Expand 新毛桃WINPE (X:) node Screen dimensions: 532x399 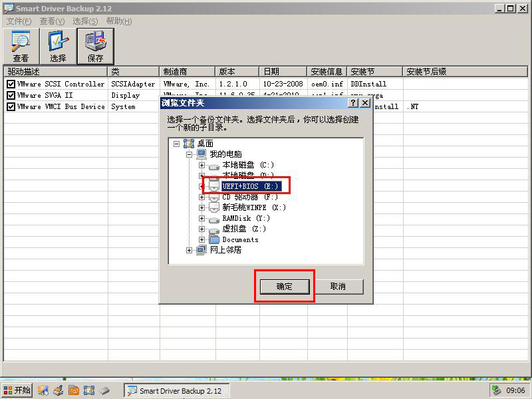coord(202,207)
